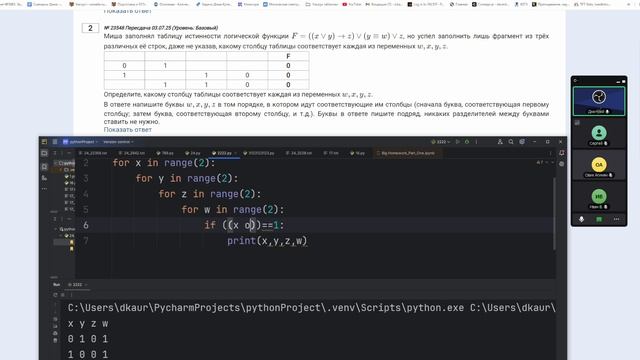
Task: Select the top presenter video tile
Action: [x=599, y=101]
